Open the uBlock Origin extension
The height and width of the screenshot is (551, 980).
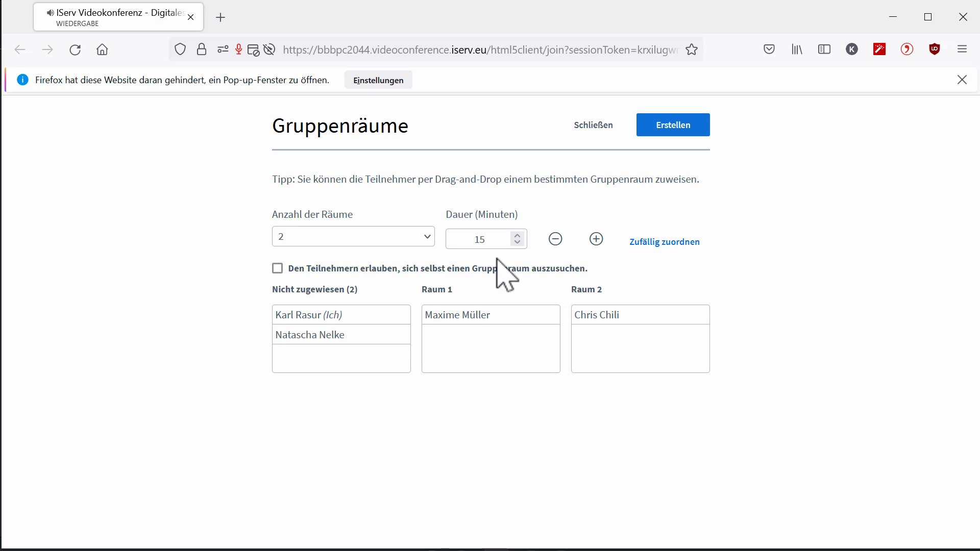[935, 49]
